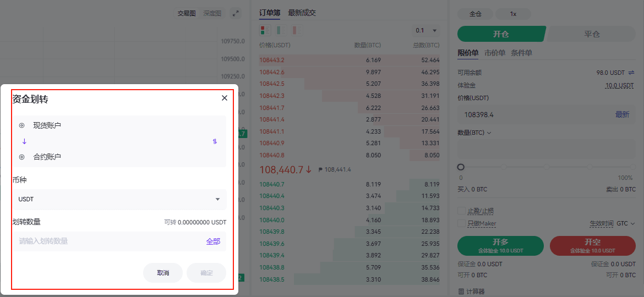Show combined buy and sell order book view
Screen dimensions: 644x297
click(265, 30)
